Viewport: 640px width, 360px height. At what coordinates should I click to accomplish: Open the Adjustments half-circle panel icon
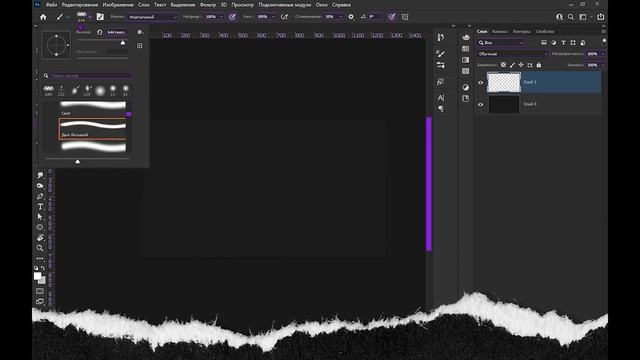[466, 87]
